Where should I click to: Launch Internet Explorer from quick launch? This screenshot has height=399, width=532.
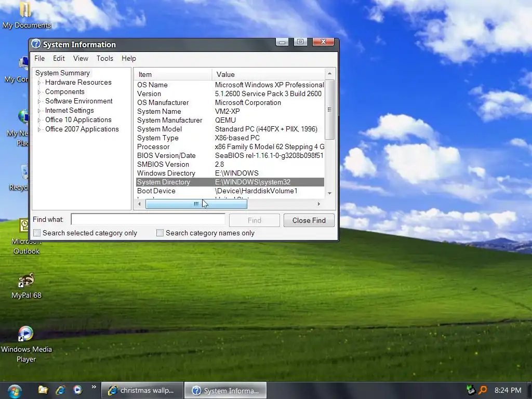(61, 390)
